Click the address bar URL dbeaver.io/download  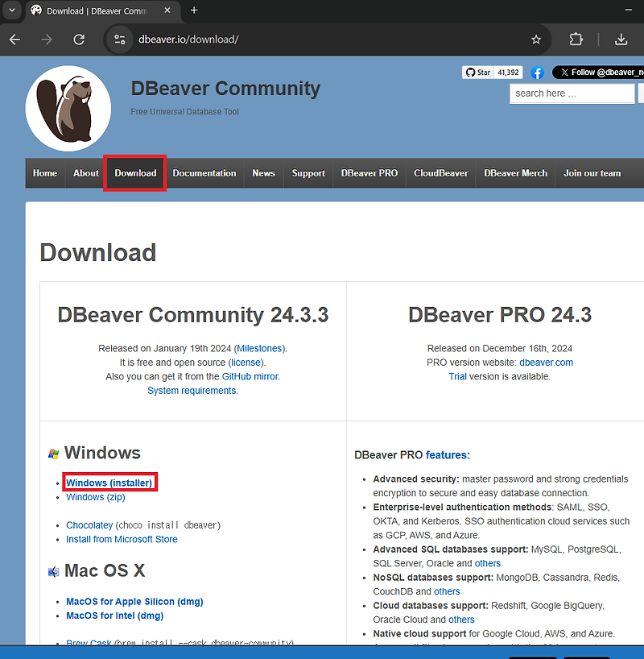pyautogui.click(x=188, y=39)
